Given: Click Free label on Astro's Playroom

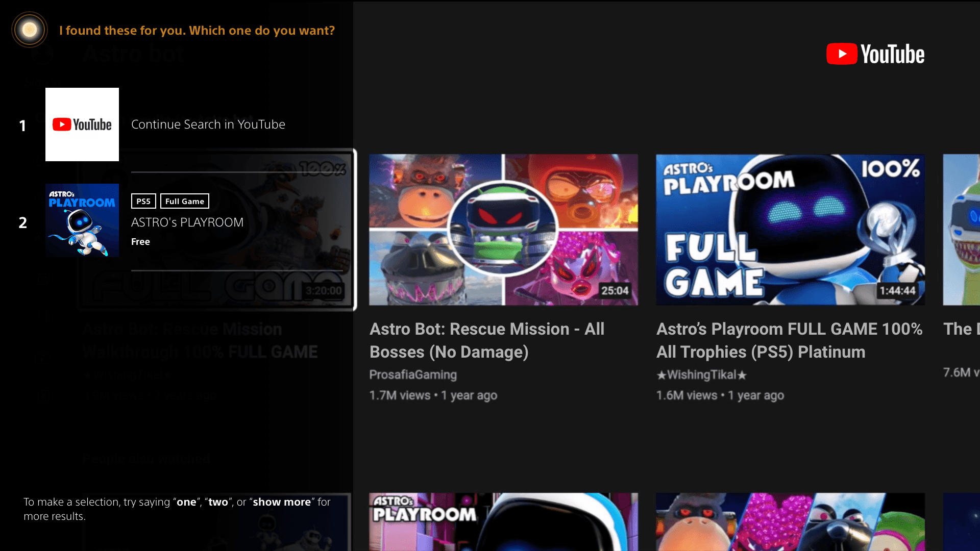Looking at the screenshot, I should pos(140,241).
